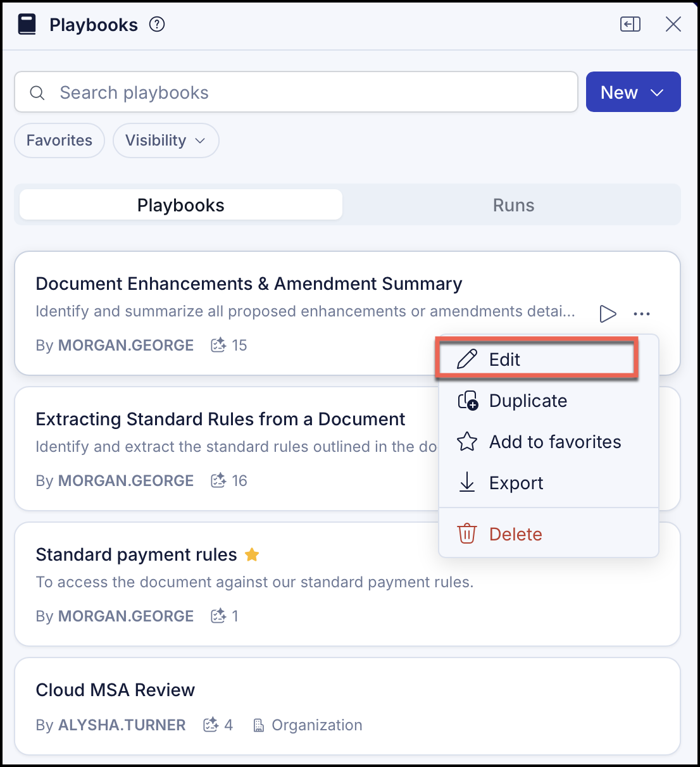Collapse the side panel using dock icon

630,24
